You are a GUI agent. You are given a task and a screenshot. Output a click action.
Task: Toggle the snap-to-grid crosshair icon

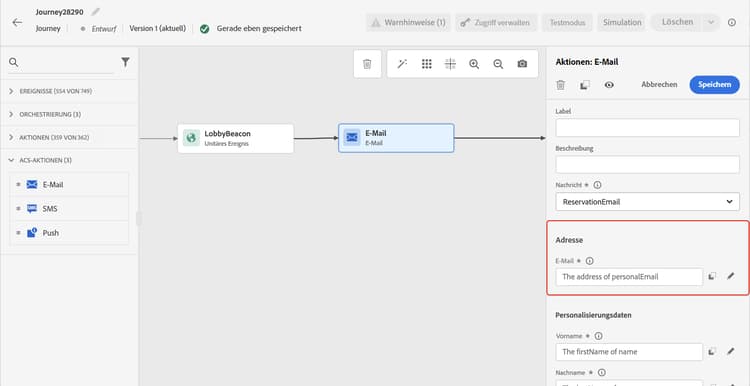pyautogui.click(x=450, y=64)
